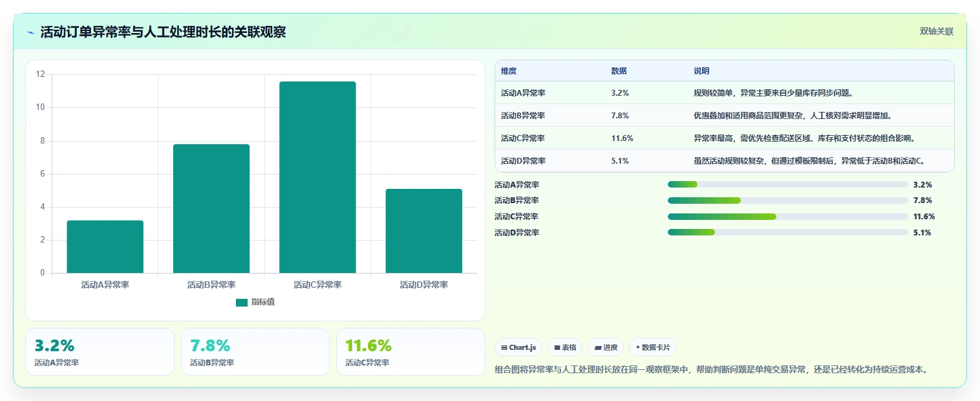Click the 活动B异常率 x-axis label under the chart
The height and width of the screenshot is (401, 980).
[x=211, y=285]
